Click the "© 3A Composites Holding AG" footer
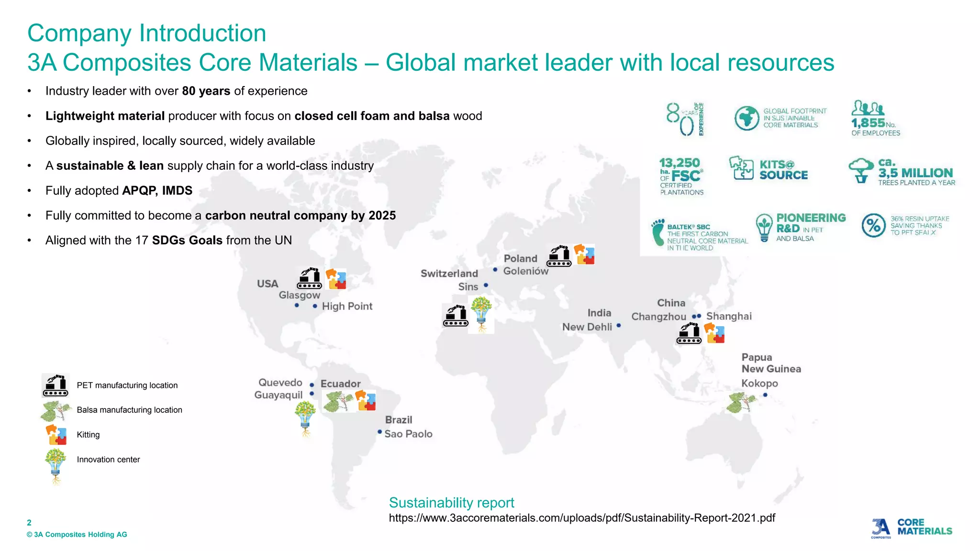 click(77, 535)
